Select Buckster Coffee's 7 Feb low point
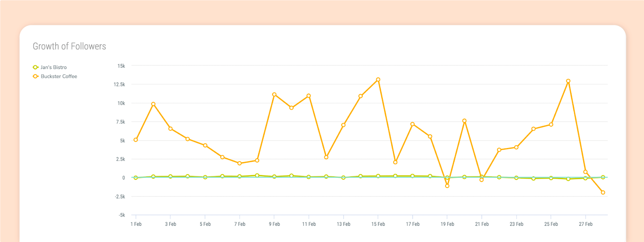This screenshot has height=242, width=644. coord(240,163)
